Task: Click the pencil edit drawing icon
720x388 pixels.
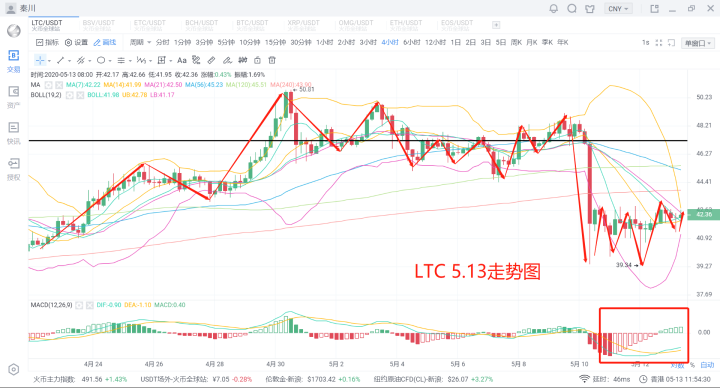Action: [x=227, y=60]
